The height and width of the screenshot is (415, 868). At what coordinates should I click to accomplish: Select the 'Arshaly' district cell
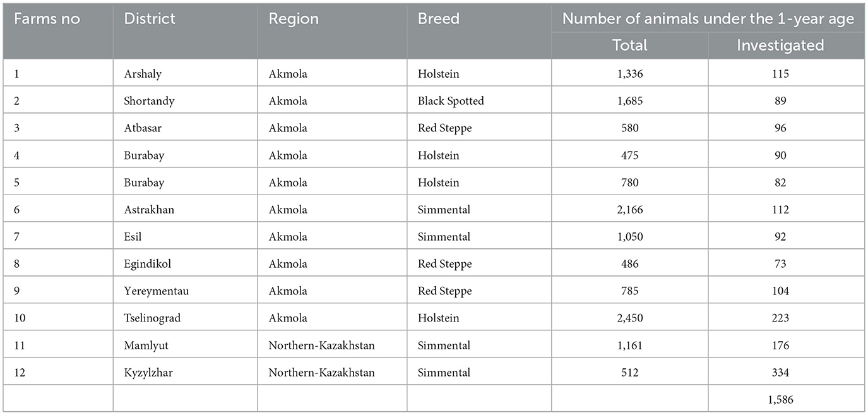tap(143, 74)
